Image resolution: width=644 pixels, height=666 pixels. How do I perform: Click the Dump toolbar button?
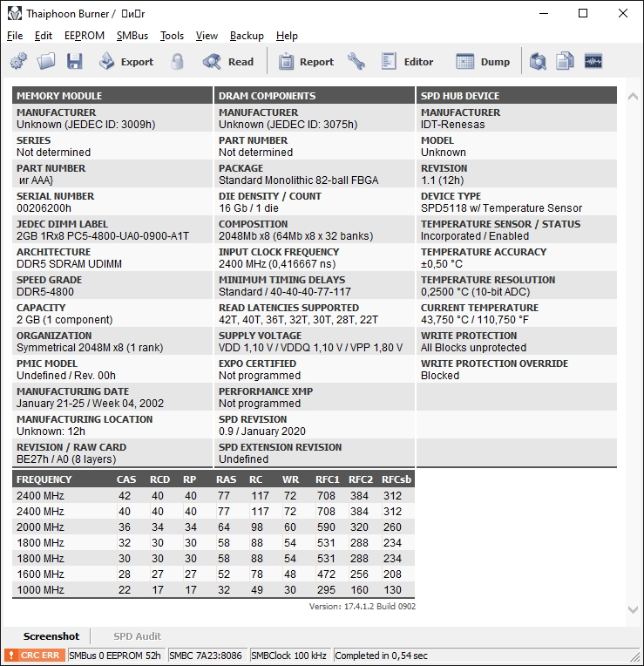pyautogui.click(x=483, y=62)
